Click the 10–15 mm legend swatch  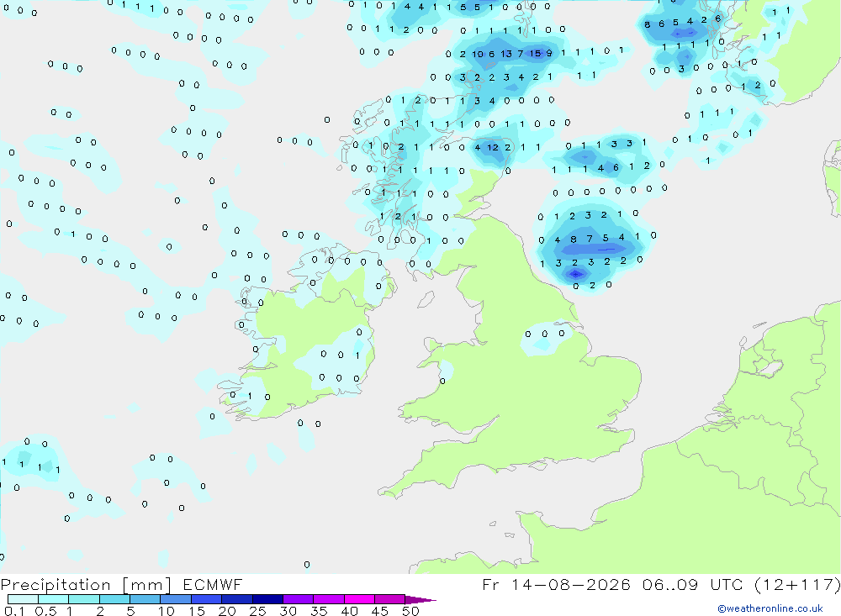[x=176, y=599]
